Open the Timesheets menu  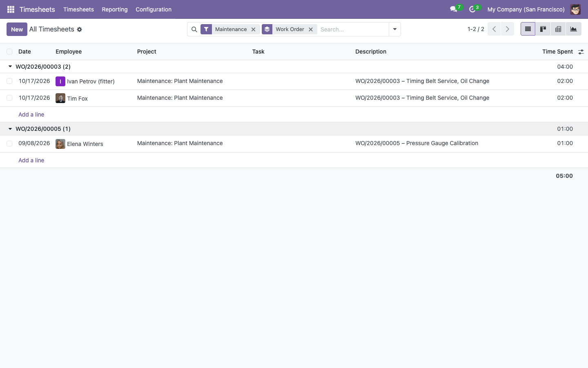pyautogui.click(x=78, y=9)
